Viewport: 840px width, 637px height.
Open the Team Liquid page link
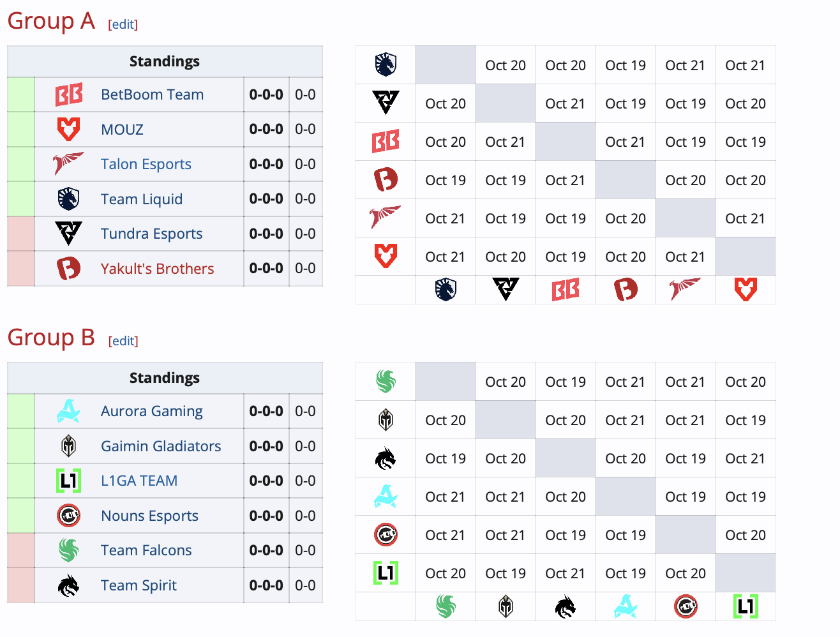point(141,199)
